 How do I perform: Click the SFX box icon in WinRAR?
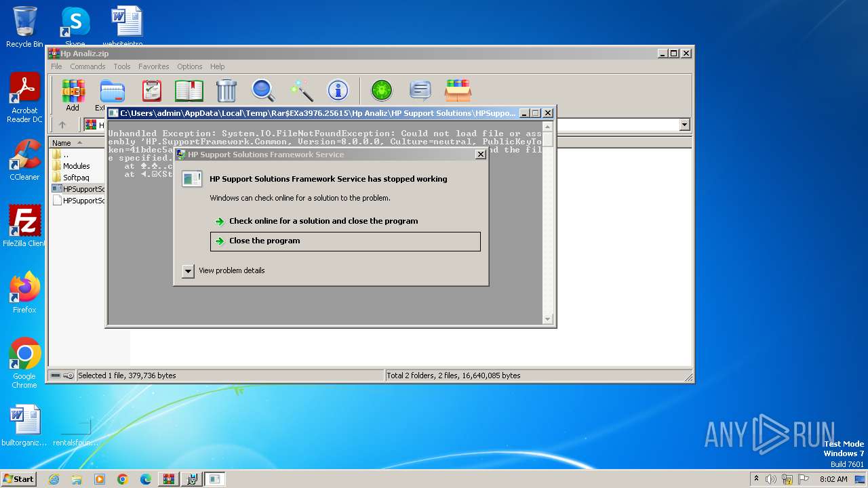click(458, 90)
